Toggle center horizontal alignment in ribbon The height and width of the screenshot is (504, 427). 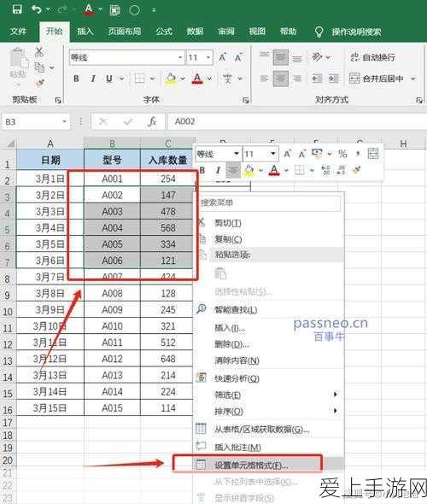coord(280,79)
